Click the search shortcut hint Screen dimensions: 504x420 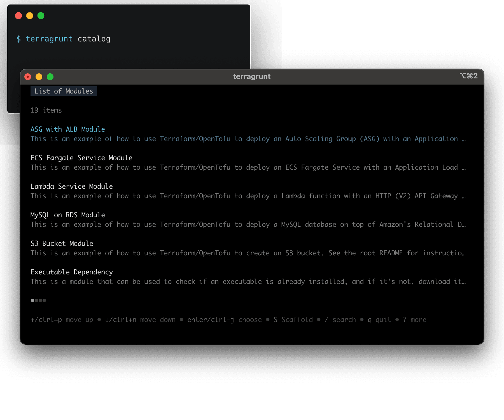pyautogui.click(x=340, y=320)
